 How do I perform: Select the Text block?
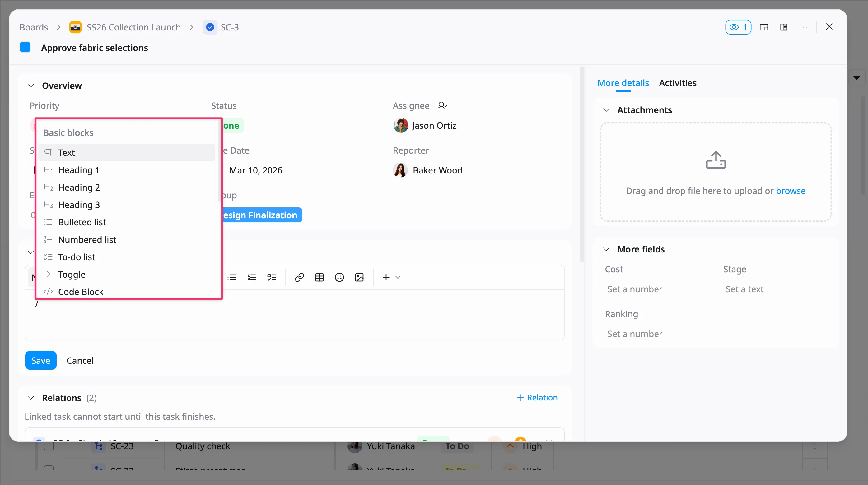click(127, 153)
